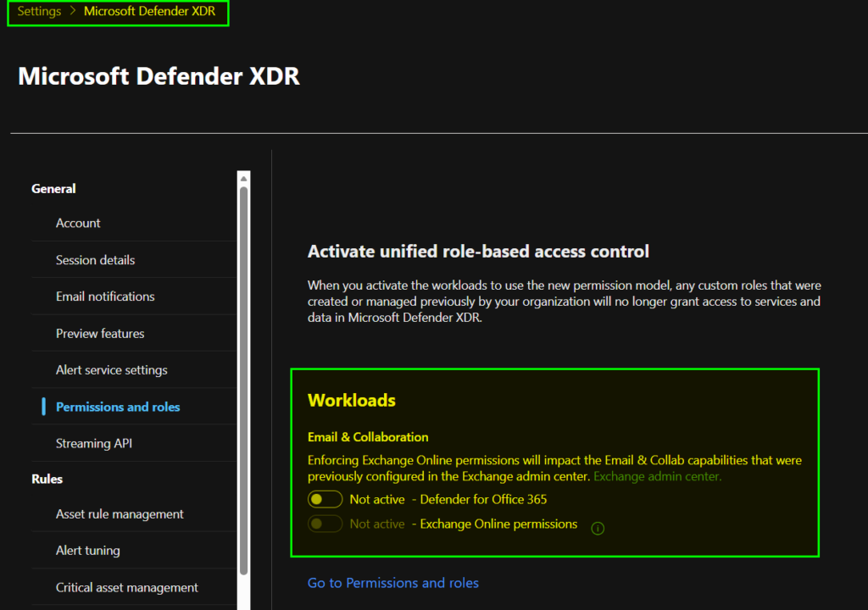Viewport: 868px width, 610px height.
Task: Select the Permissions and roles item
Action: point(118,407)
